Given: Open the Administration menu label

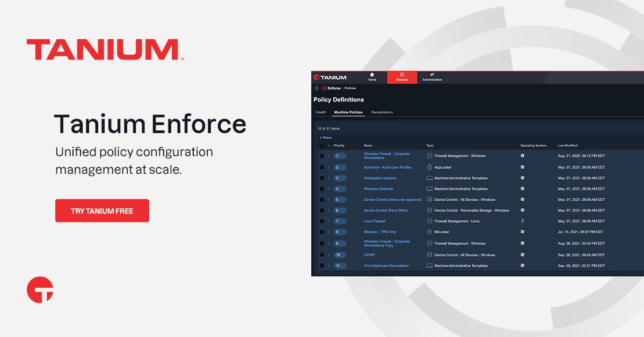Looking at the screenshot, I should click(x=432, y=80).
